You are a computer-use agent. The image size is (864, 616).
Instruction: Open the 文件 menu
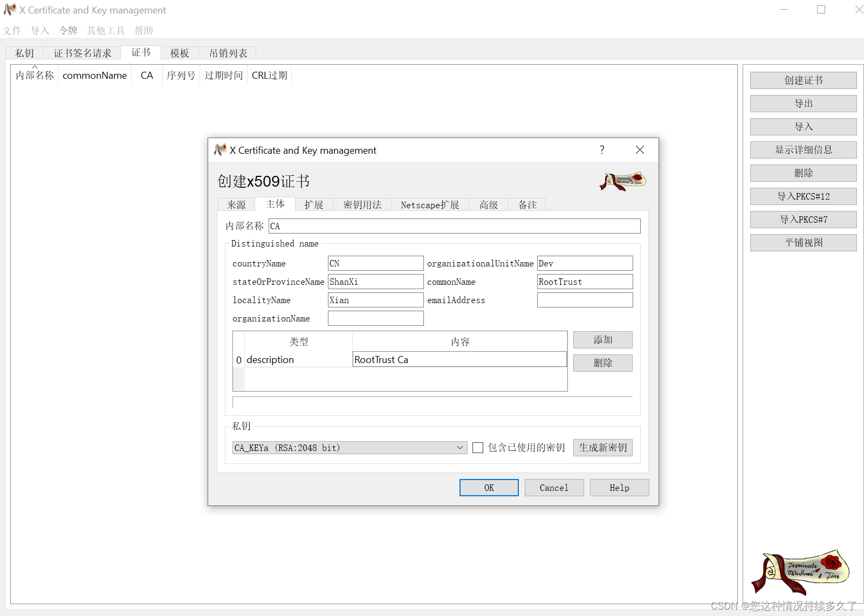(12, 30)
